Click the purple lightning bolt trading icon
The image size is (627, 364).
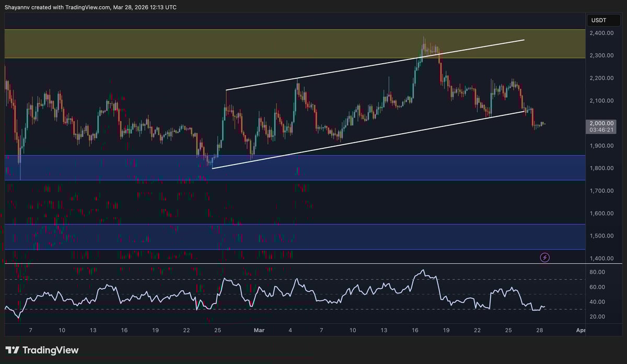coord(544,257)
